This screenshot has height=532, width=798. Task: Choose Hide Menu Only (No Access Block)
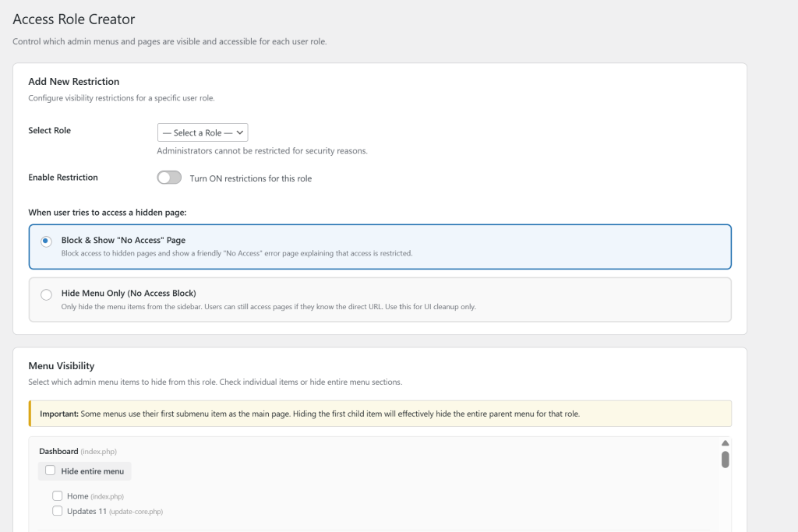[x=46, y=294]
